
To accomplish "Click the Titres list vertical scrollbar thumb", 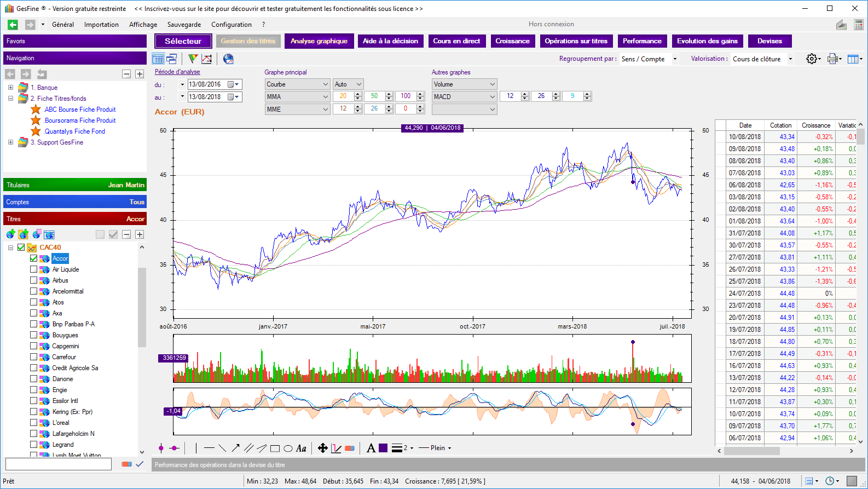I will (x=142, y=307).
